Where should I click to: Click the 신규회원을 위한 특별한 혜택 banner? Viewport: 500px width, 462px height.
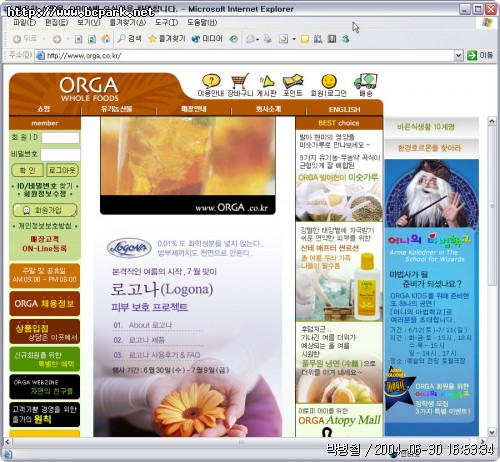[45, 359]
